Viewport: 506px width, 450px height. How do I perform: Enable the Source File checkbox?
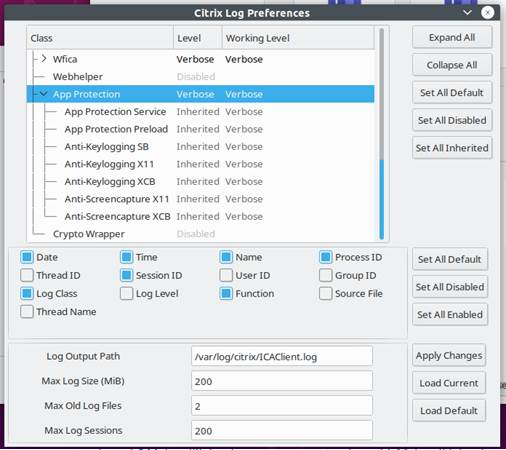click(x=326, y=293)
